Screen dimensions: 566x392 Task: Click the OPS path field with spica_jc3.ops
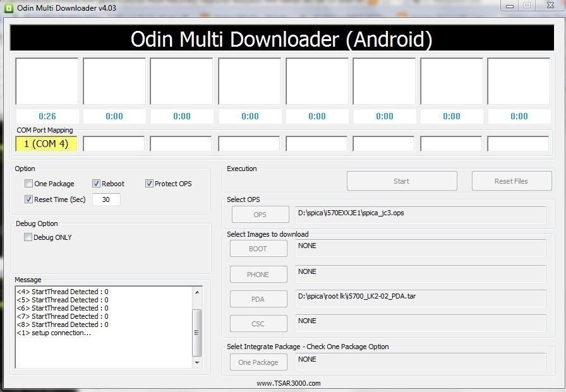421,215
